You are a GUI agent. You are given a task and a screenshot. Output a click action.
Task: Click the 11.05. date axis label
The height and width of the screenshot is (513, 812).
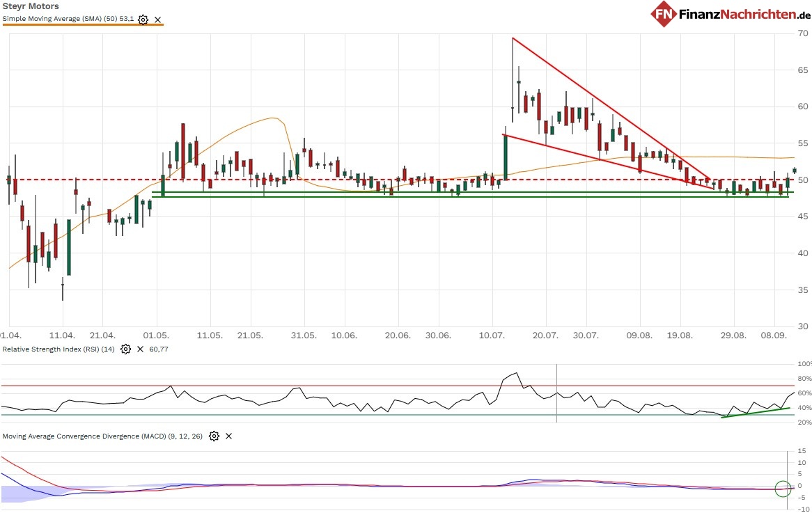click(210, 335)
